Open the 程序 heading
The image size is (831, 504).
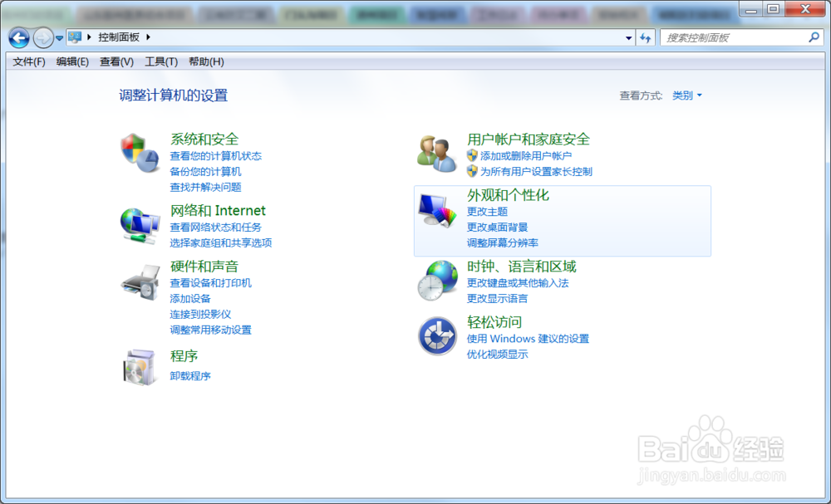coord(184,355)
